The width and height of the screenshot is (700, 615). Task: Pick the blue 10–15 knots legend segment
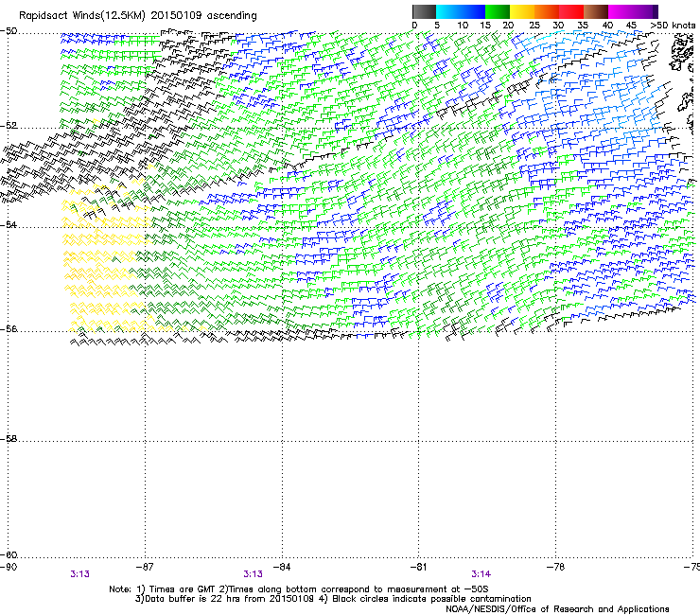473,11
